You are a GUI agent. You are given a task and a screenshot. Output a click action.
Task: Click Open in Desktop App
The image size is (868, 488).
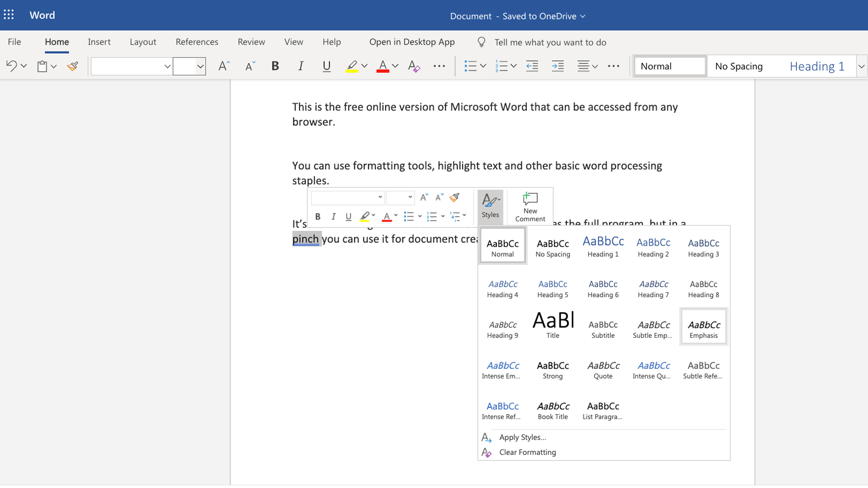[411, 42]
